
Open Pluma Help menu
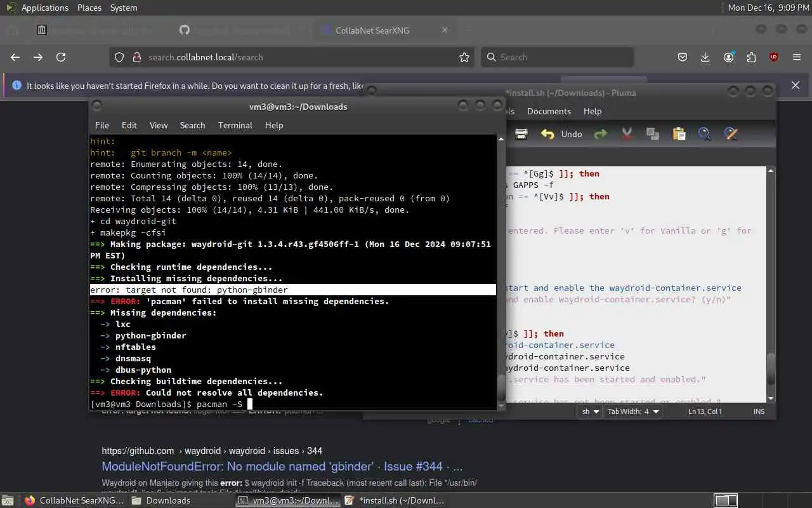(x=593, y=111)
